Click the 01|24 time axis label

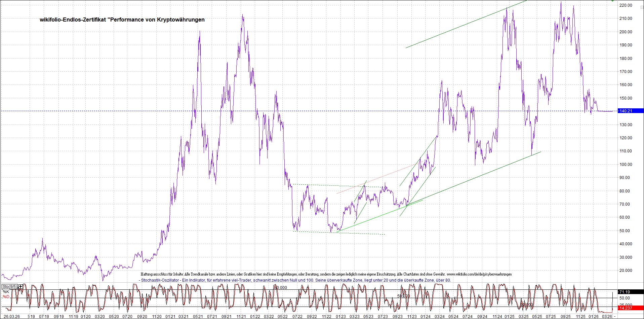coord(426,316)
